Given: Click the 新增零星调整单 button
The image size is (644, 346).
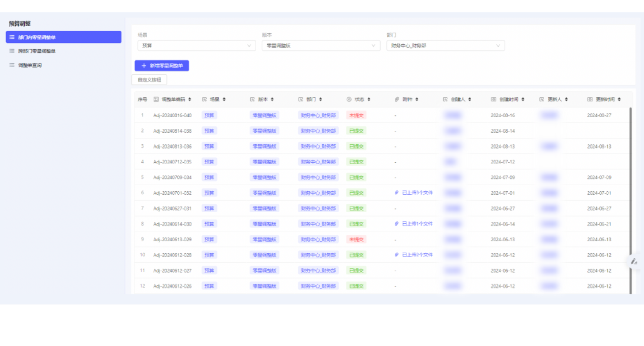Looking at the screenshot, I should click(x=161, y=66).
